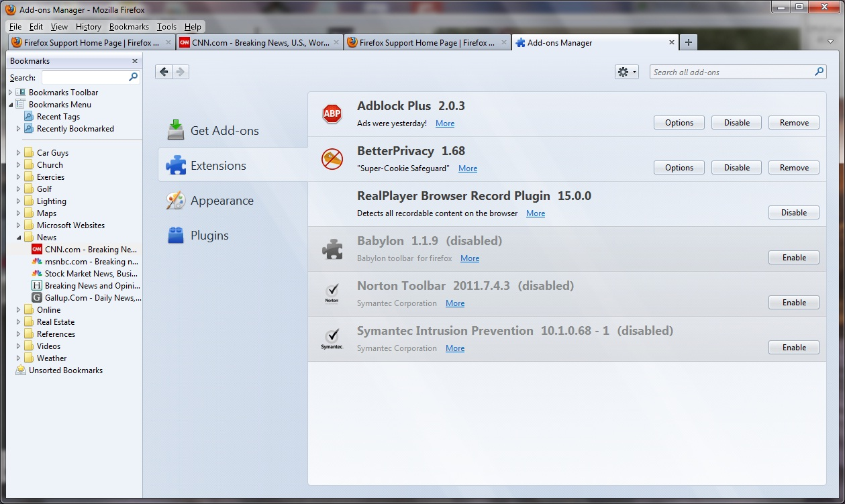Screen dimensions: 845x504
Task: Click the Adblock Plus ABP icon
Action: tap(332, 114)
